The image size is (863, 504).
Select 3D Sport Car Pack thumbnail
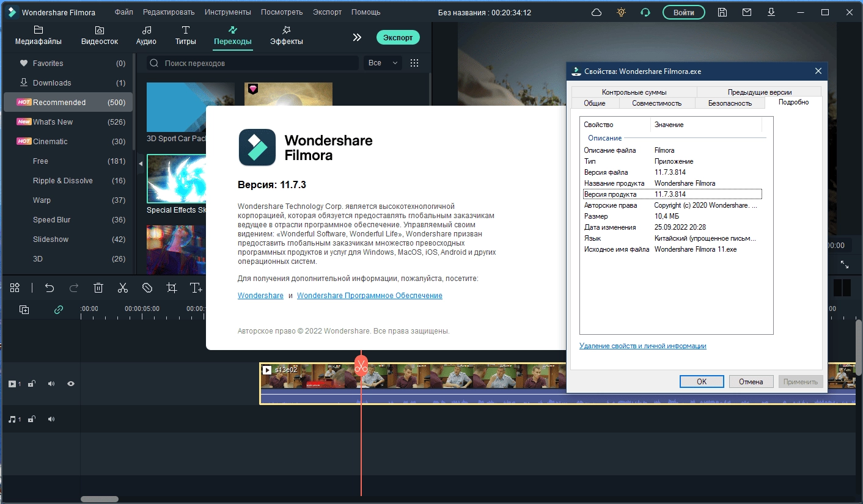[190, 107]
